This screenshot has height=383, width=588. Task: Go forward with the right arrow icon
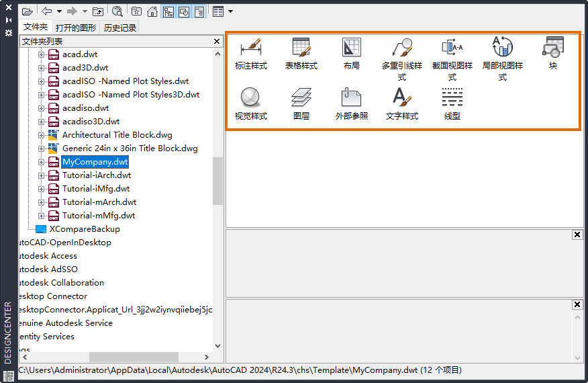[72, 11]
